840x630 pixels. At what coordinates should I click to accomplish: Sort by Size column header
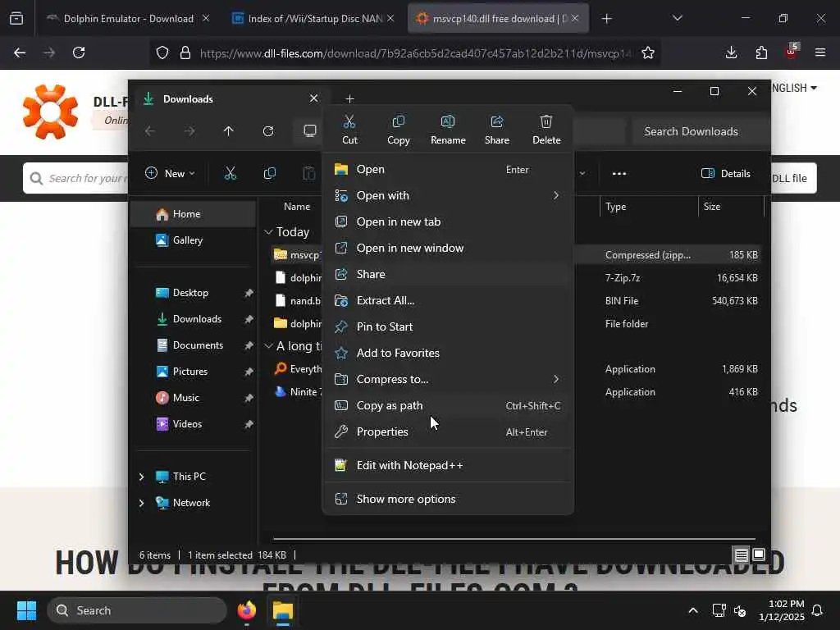731,206
